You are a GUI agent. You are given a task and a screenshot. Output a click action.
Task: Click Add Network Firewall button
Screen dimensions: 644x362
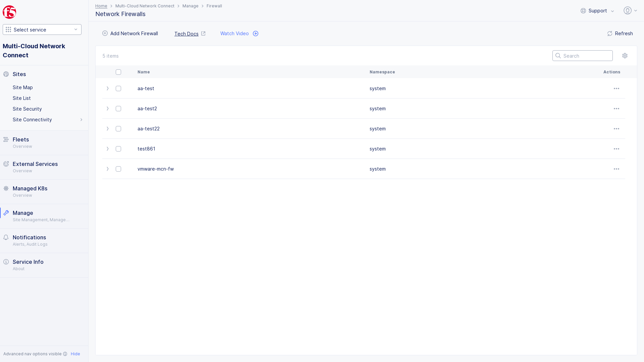(130, 34)
